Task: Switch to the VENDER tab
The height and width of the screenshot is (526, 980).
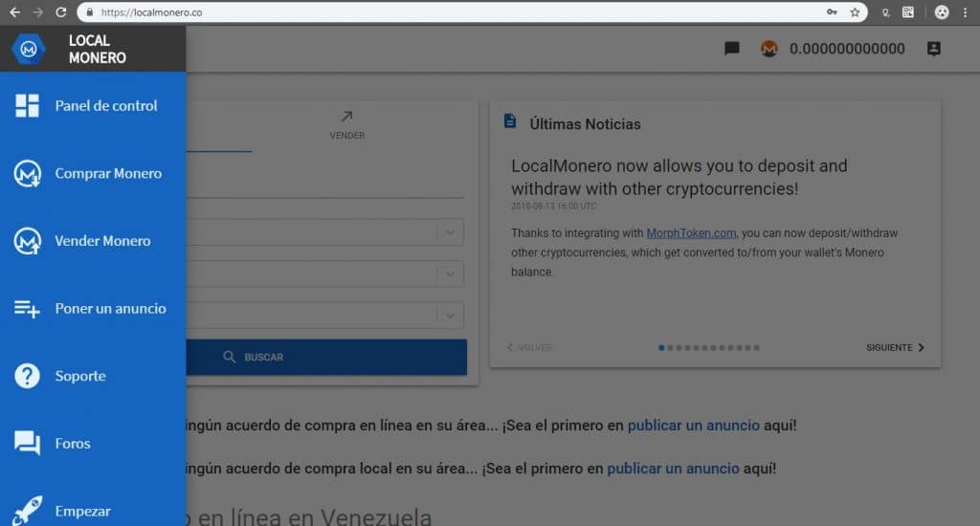Action: point(346,125)
